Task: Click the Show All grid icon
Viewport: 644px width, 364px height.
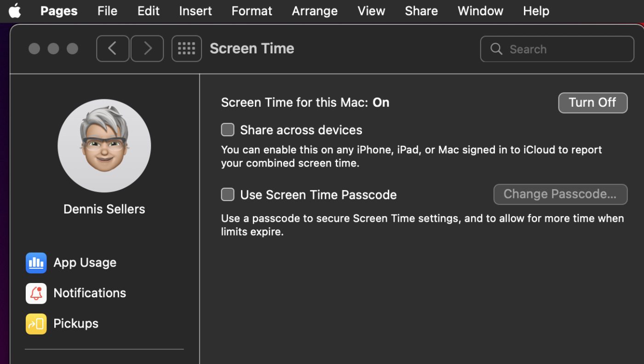Action: pyautogui.click(x=186, y=48)
